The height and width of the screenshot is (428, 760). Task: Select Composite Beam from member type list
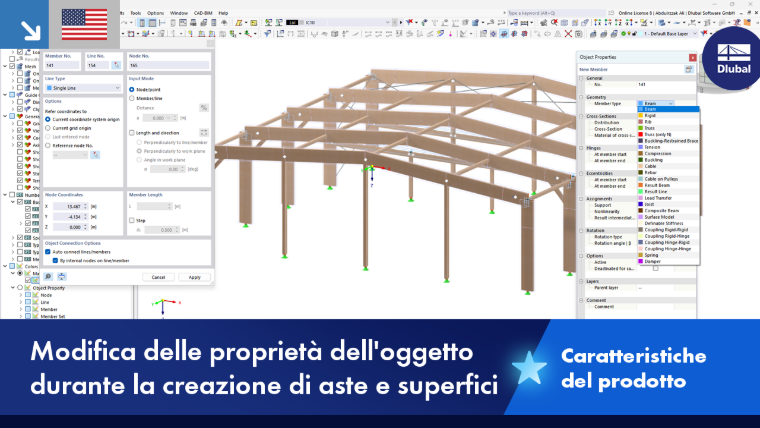tap(668, 211)
